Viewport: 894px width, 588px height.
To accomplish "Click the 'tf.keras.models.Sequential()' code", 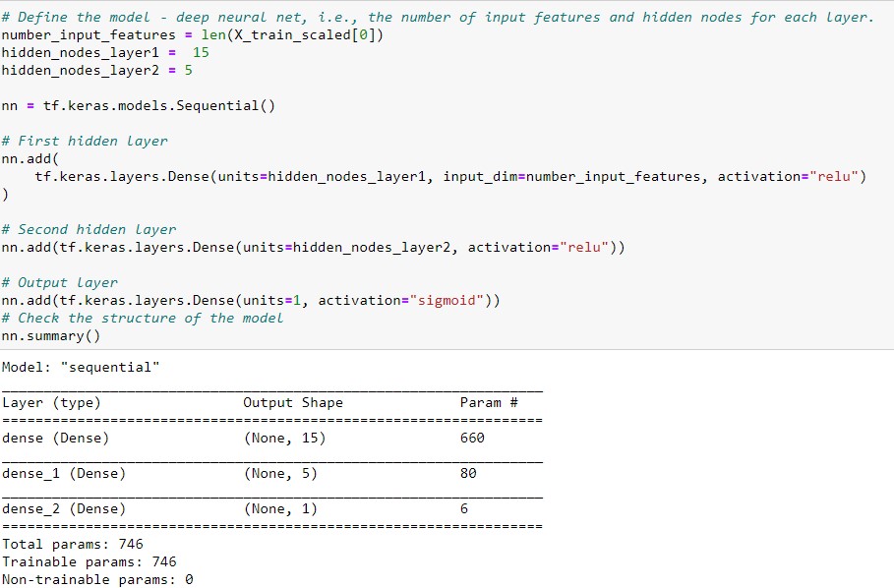I will coord(159,106).
